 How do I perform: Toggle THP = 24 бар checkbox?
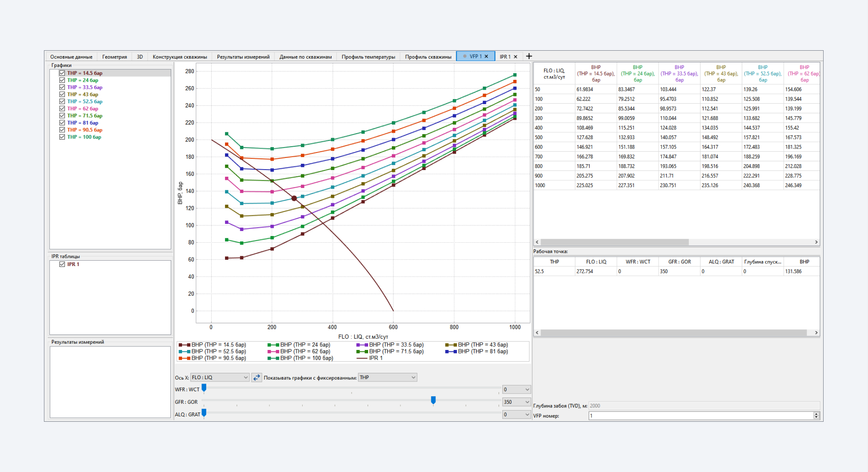[62, 80]
